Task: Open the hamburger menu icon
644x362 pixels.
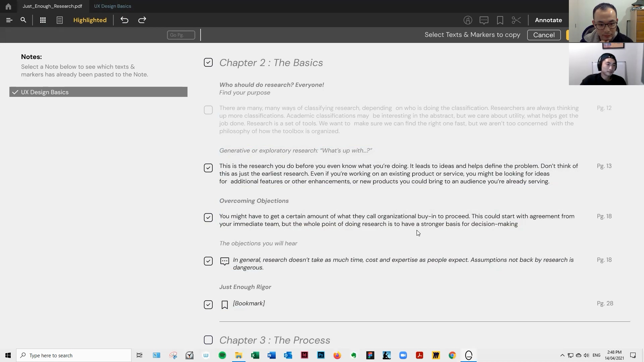Action: pyautogui.click(x=9, y=20)
